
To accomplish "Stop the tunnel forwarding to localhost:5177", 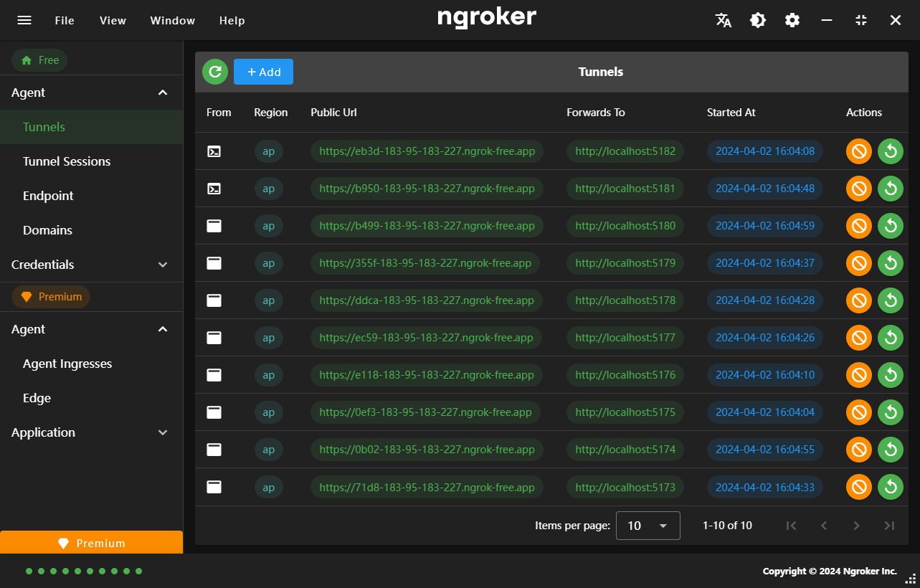I will (859, 338).
